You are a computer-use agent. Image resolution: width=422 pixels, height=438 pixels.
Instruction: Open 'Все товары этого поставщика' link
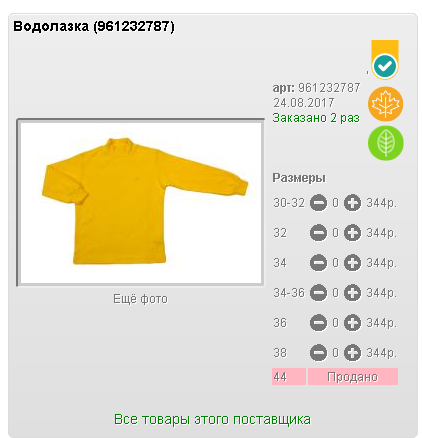point(212,419)
